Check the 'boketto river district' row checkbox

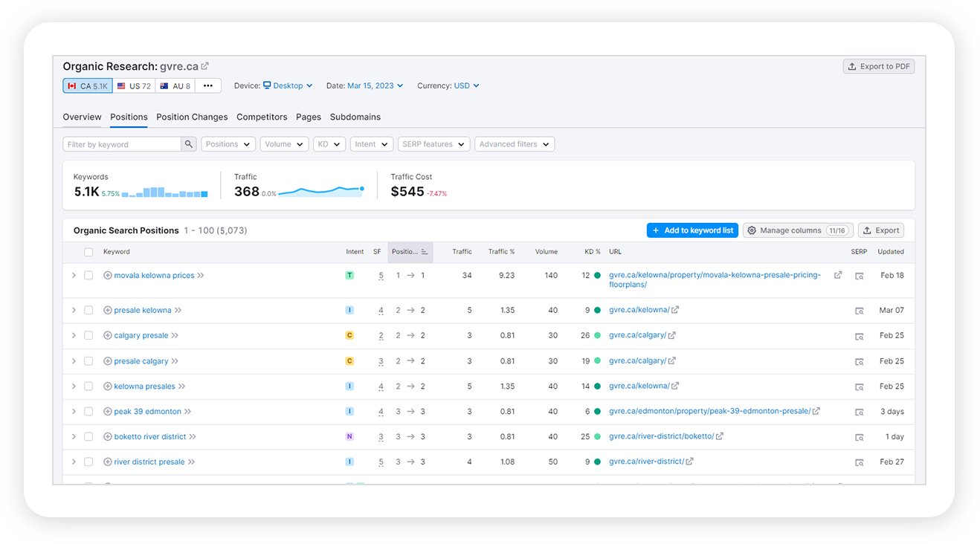tap(88, 436)
